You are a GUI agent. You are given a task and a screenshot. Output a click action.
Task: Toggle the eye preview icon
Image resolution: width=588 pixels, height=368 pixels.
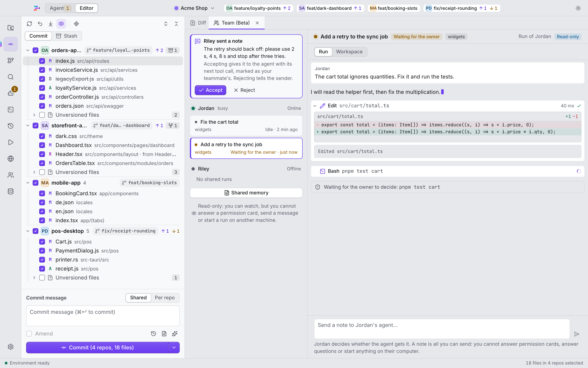coord(61,24)
